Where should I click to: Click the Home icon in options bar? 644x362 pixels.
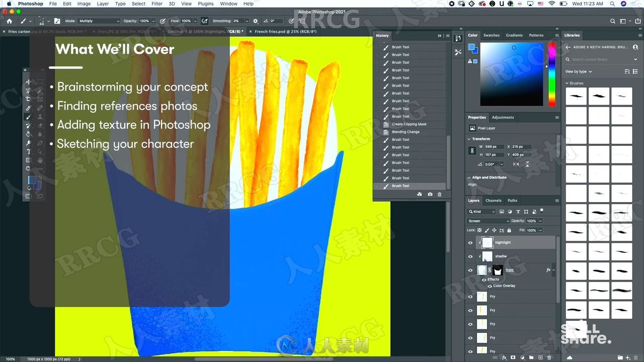tap(9, 21)
